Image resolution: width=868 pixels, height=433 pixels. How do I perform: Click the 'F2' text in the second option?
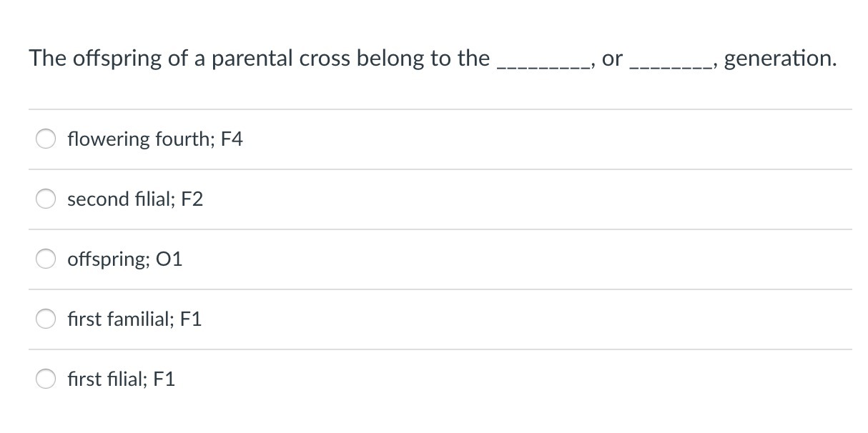[x=192, y=199]
